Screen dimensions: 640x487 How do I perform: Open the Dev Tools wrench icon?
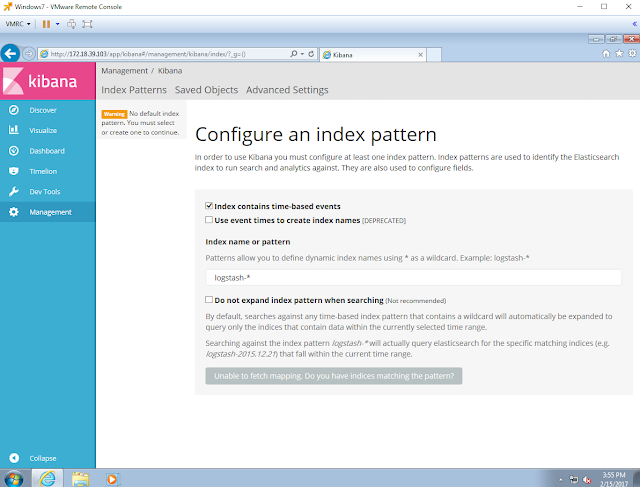[13, 191]
